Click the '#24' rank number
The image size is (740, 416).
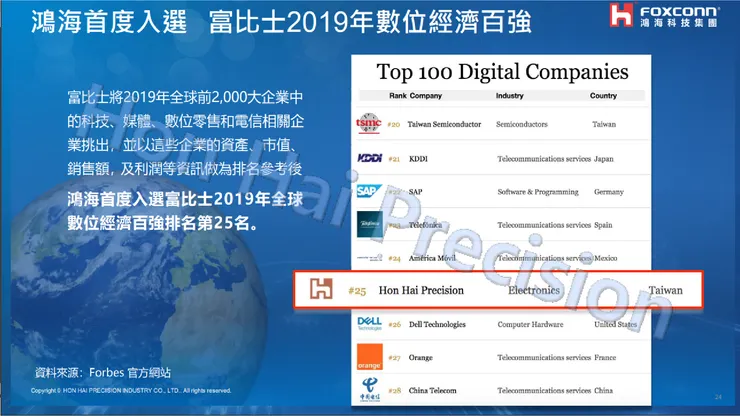(x=395, y=258)
